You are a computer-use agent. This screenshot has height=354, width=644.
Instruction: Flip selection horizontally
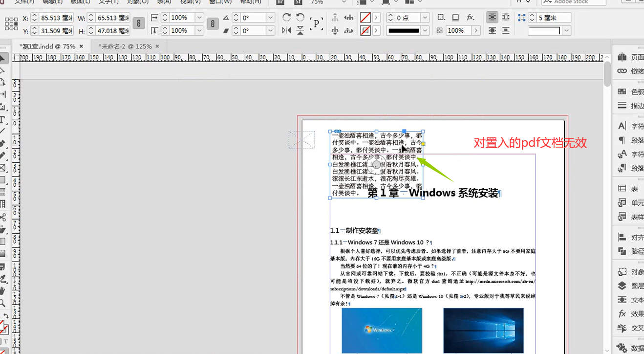[287, 30]
